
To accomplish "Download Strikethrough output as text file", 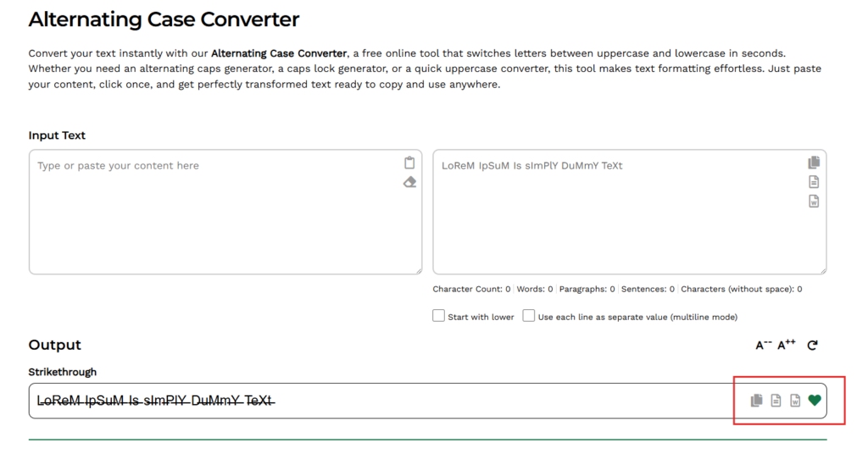I will pos(776,401).
